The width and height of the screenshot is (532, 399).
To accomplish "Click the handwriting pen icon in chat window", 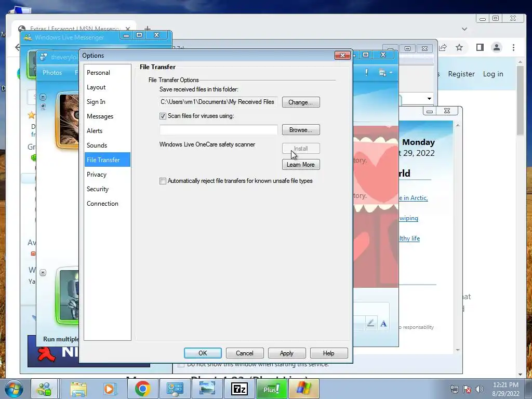I will tap(371, 323).
